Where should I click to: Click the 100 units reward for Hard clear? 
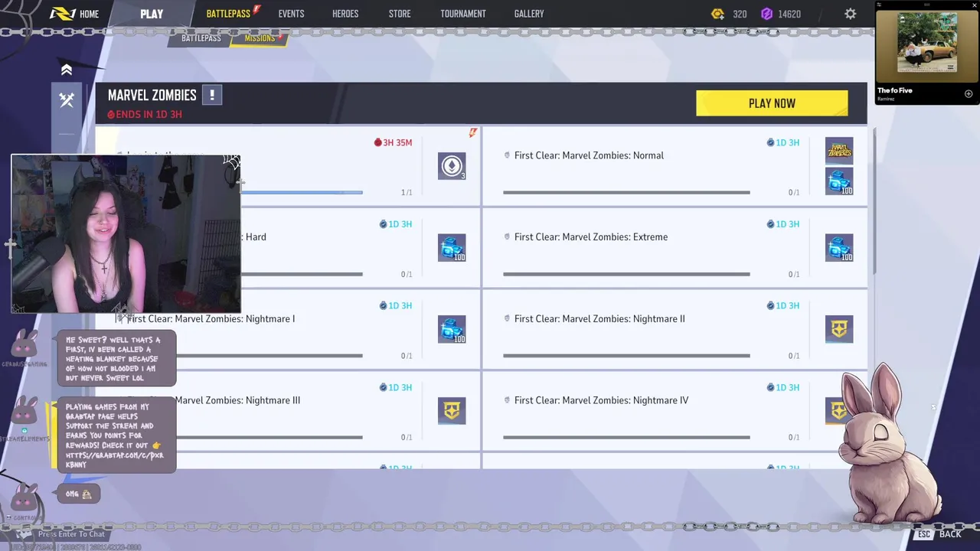pos(452,248)
